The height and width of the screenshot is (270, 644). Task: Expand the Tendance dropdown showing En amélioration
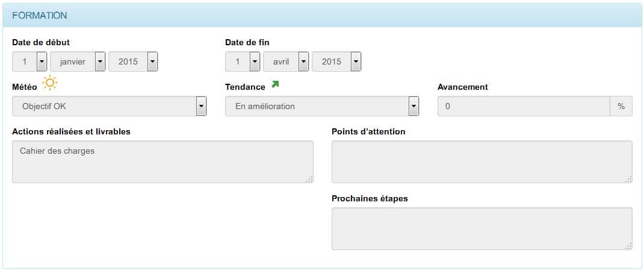point(323,107)
